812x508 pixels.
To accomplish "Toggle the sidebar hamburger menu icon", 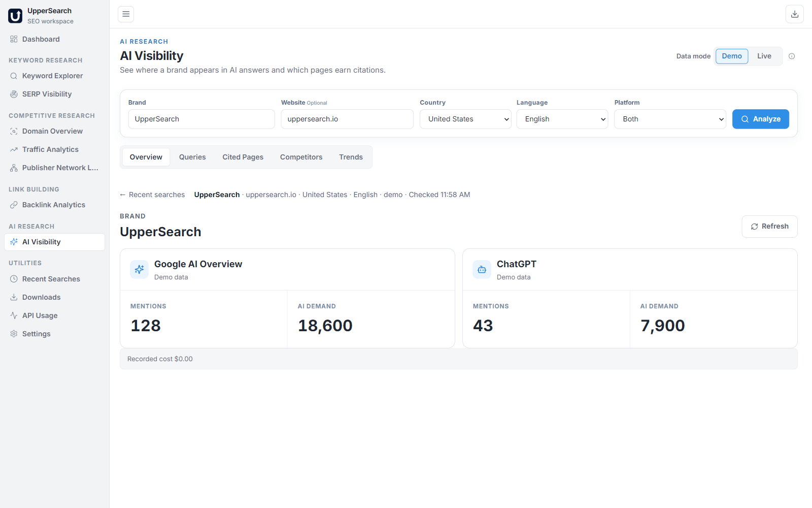I will click(126, 14).
